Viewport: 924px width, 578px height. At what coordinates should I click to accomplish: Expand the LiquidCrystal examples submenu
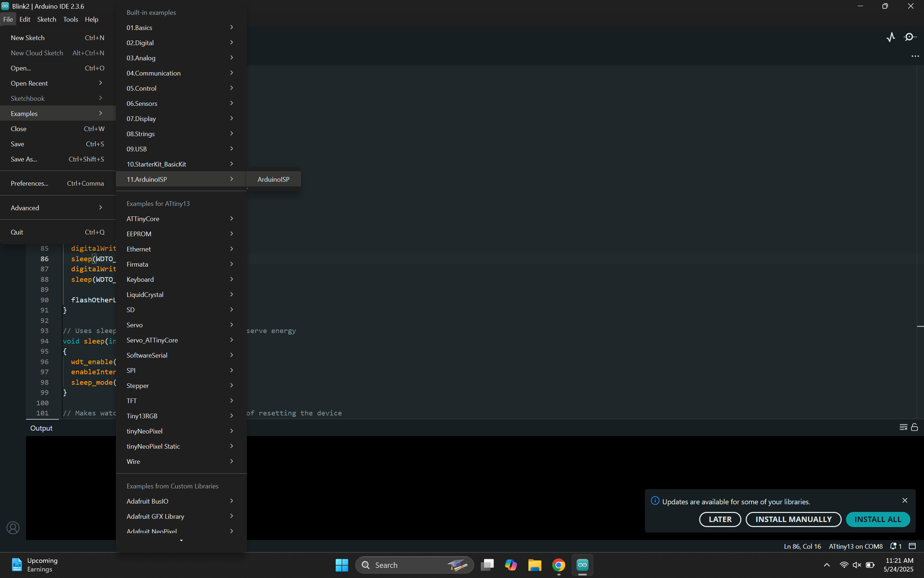click(x=181, y=295)
